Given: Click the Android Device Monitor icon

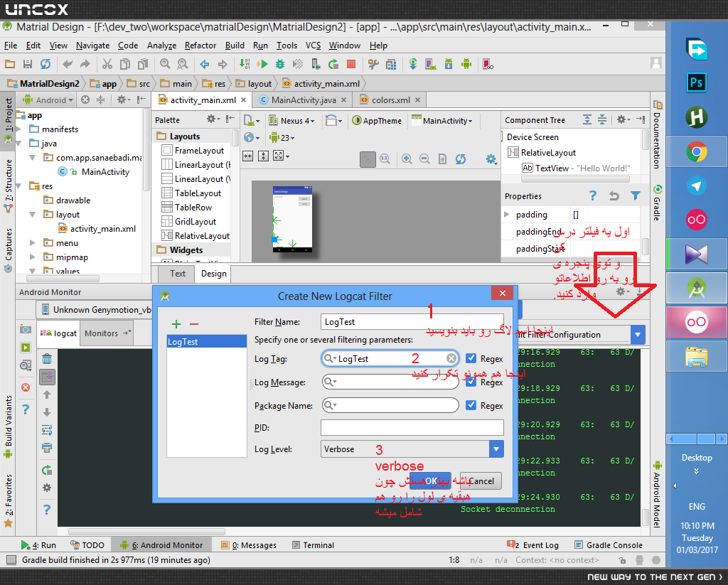Looking at the screenshot, I should 466,64.
